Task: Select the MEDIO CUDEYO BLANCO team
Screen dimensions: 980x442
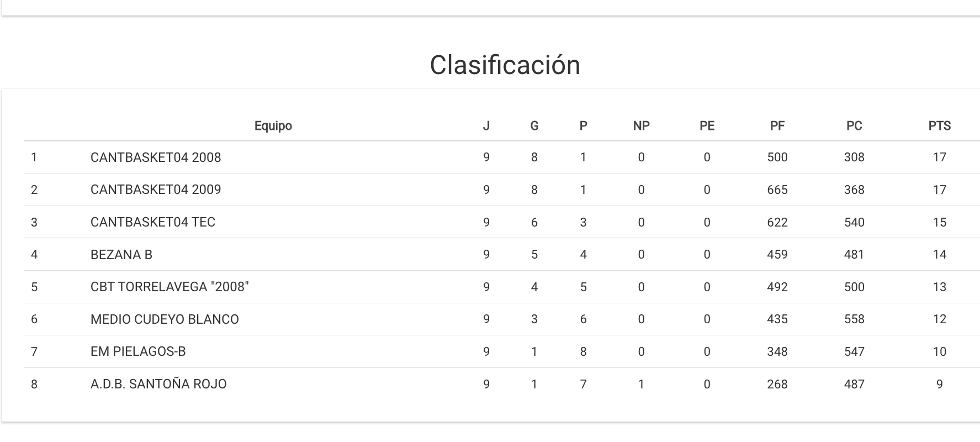Action: click(x=165, y=319)
